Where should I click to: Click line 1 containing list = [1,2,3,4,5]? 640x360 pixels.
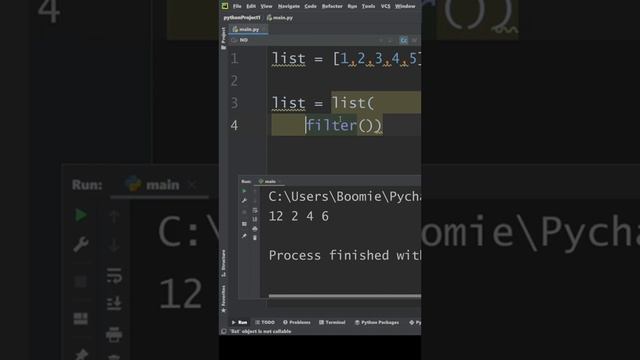[x=346, y=59]
